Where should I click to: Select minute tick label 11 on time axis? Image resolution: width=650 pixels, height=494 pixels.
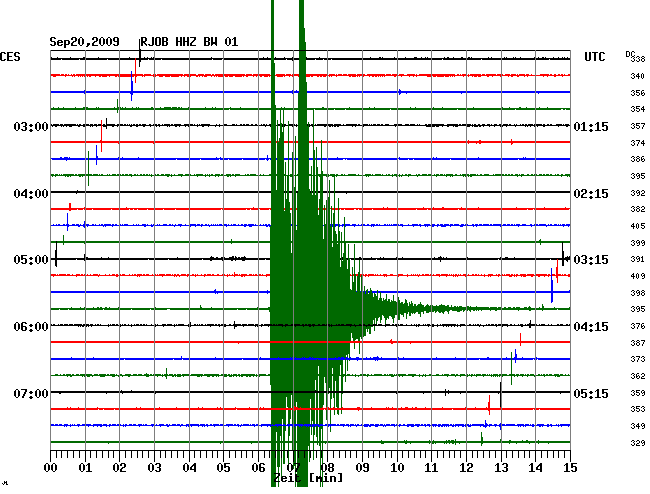tap(431, 468)
